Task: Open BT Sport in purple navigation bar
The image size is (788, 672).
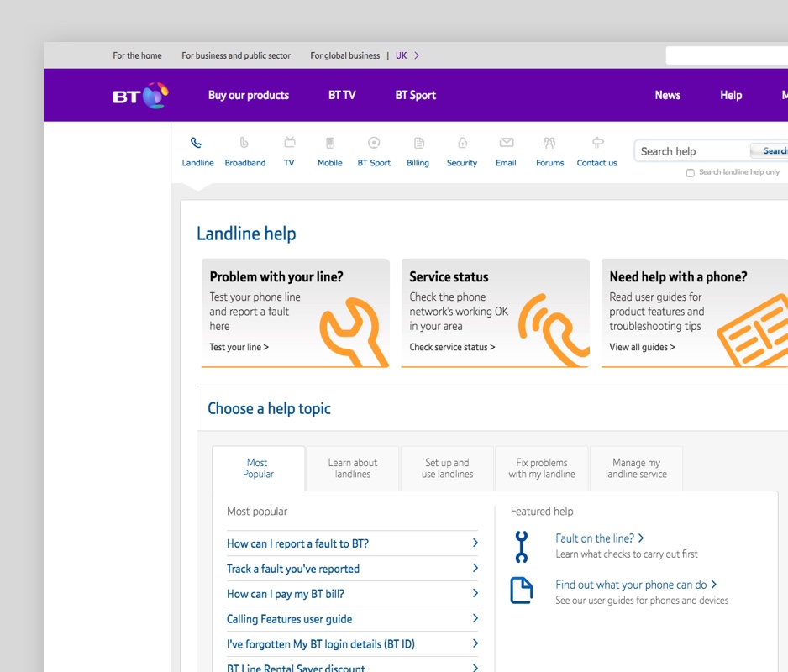Action: (415, 96)
